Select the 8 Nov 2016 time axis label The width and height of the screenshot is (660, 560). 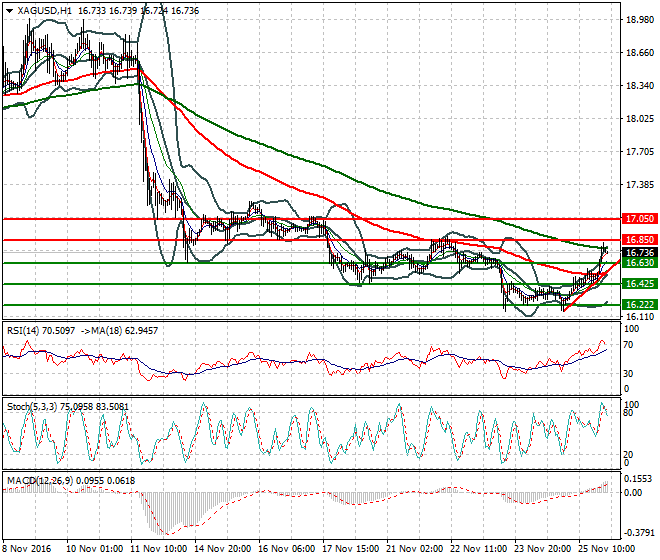pyautogui.click(x=27, y=549)
